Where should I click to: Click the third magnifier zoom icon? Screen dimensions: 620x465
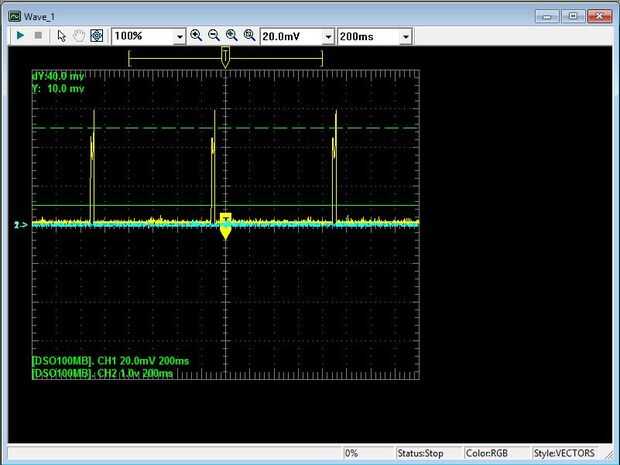[232, 35]
